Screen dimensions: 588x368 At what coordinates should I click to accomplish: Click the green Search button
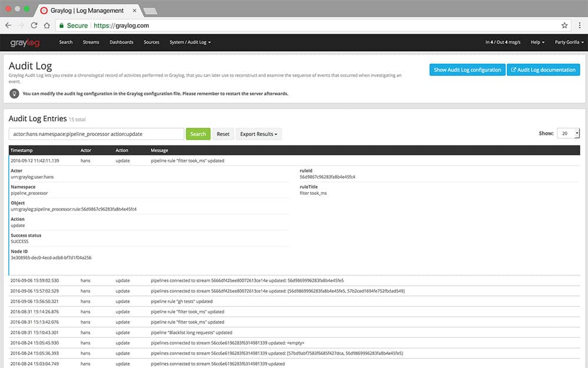[198, 134]
